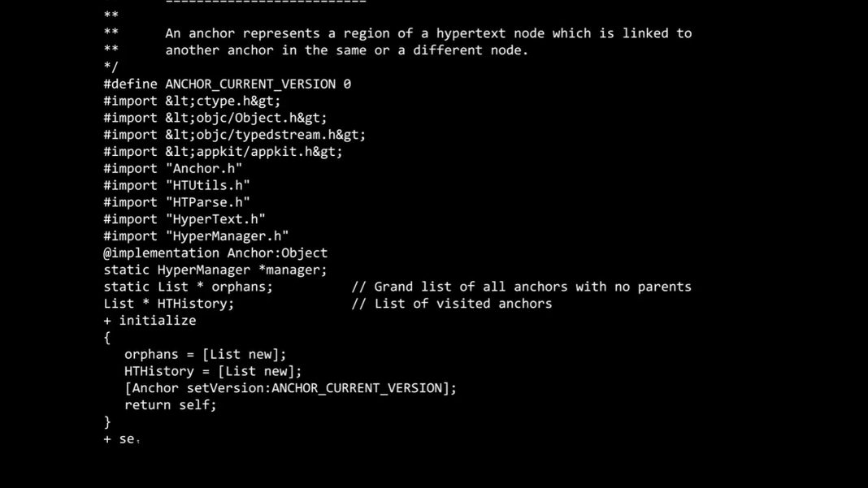The width and height of the screenshot is (868, 488).
Task: Click the "HyperText.h" import line
Action: (x=184, y=219)
